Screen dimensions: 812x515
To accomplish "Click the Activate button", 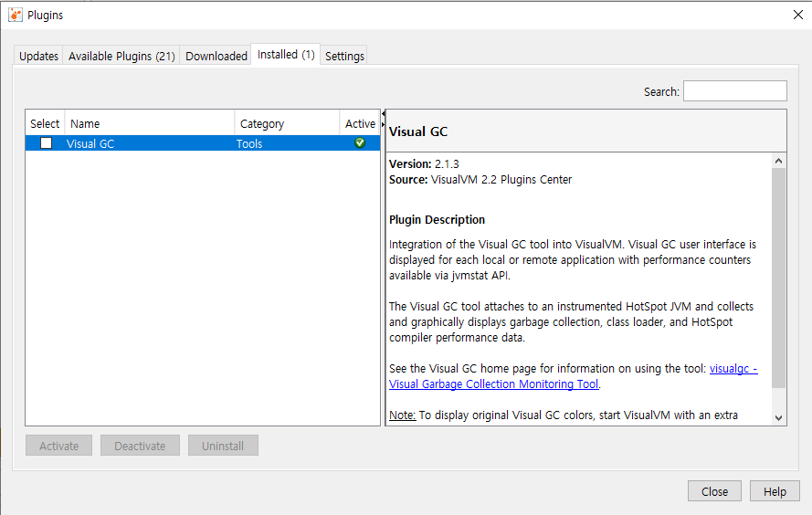I will pyautogui.click(x=59, y=446).
